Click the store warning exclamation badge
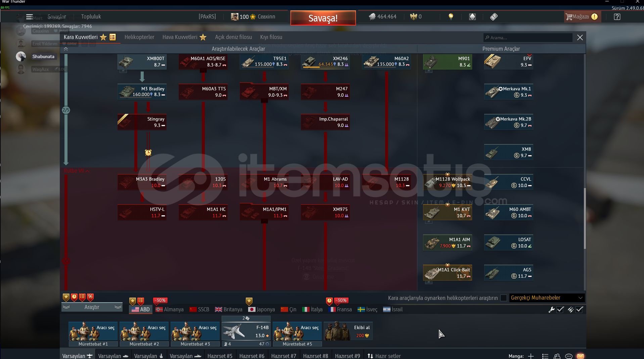644x359 pixels. [x=595, y=16]
